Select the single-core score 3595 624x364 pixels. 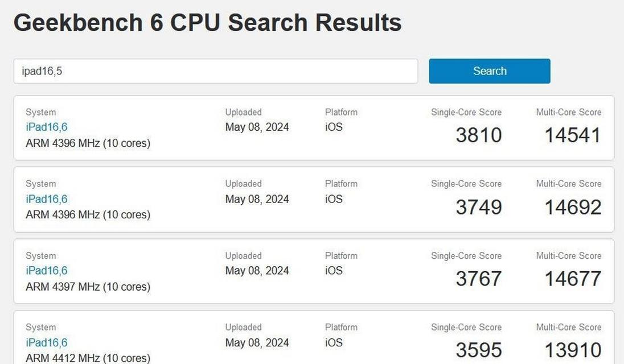tap(479, 350)
